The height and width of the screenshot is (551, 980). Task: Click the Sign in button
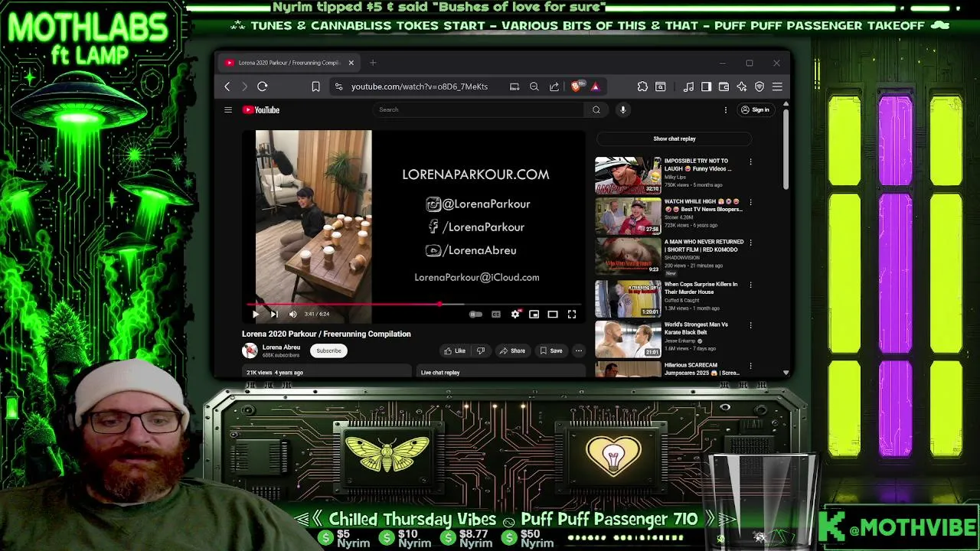click(x=755, y=109)
